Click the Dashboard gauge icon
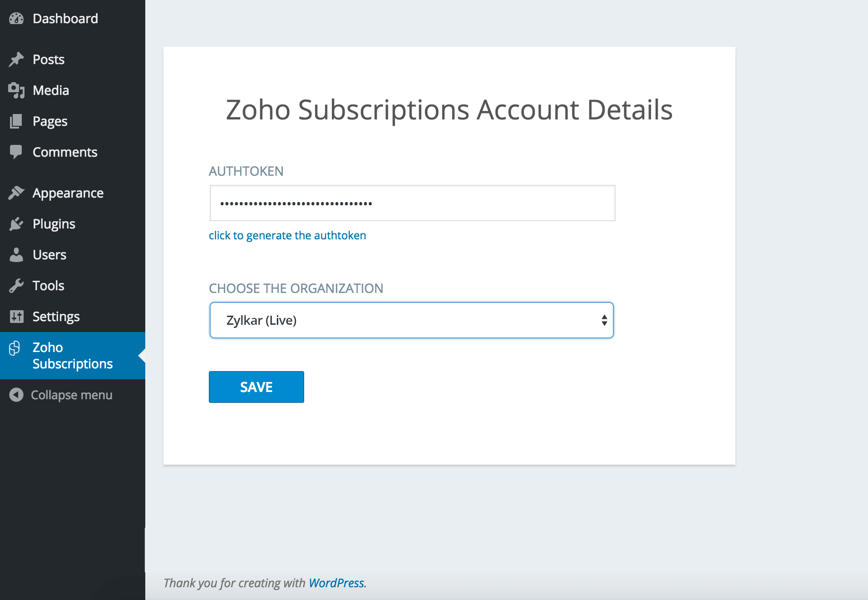The height and width of the screenshot is (600, 868). coord(16,19)
